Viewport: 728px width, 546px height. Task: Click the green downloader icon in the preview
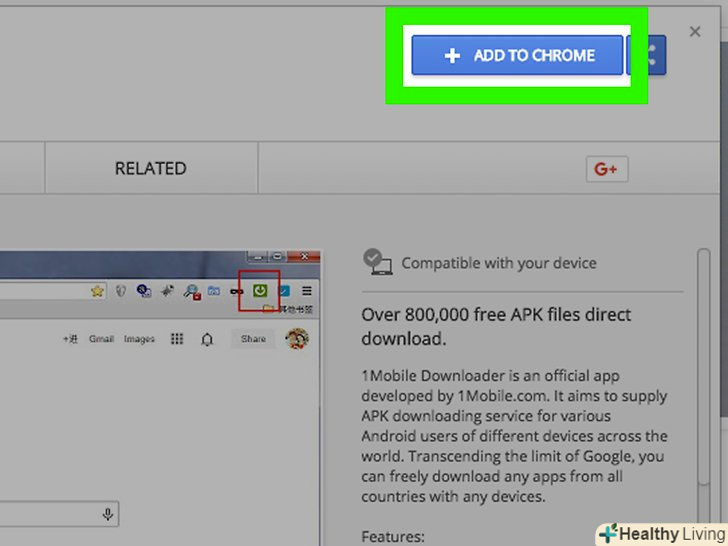260,291
